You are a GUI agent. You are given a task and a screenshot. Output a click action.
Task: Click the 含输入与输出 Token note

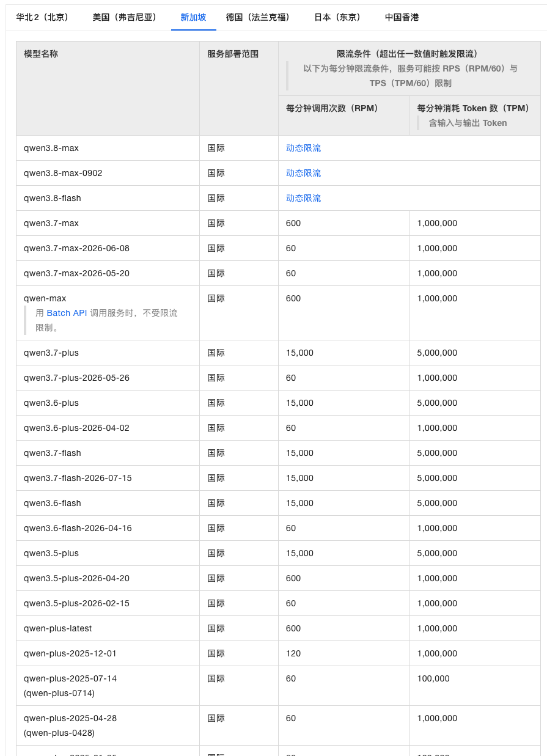(x=468, y=123)
